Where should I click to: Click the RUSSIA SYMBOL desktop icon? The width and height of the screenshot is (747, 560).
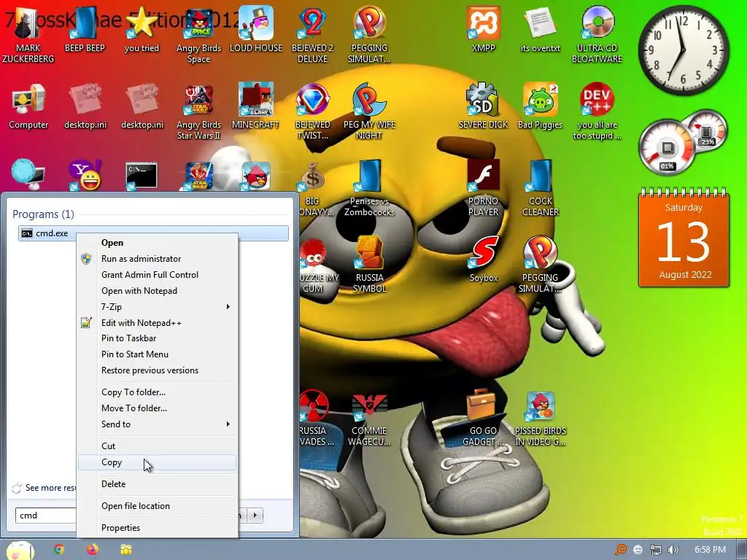tap(370, 264)
